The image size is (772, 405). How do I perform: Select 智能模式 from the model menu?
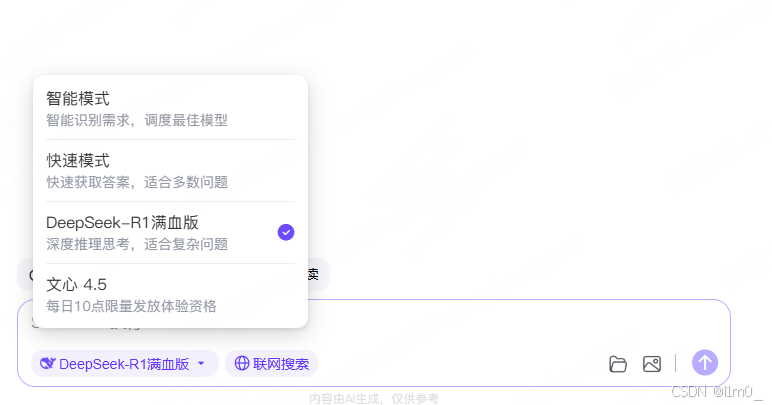point(170,108)
